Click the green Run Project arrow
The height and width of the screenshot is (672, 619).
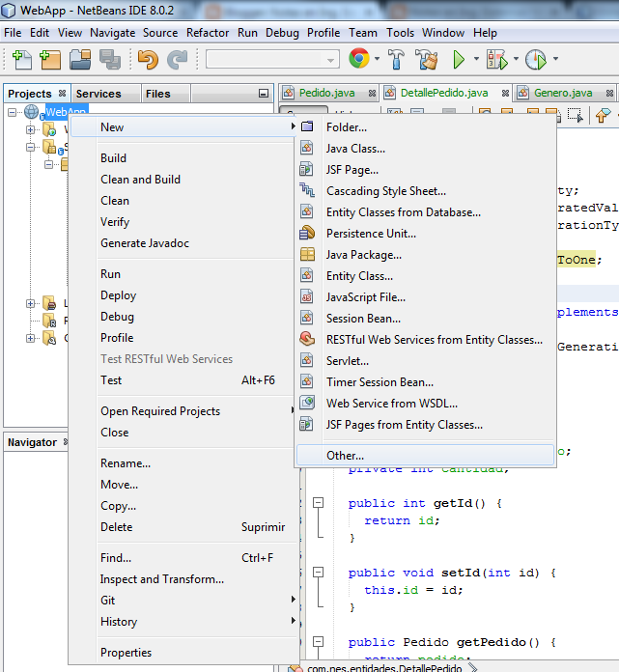(x=459, y=59)
